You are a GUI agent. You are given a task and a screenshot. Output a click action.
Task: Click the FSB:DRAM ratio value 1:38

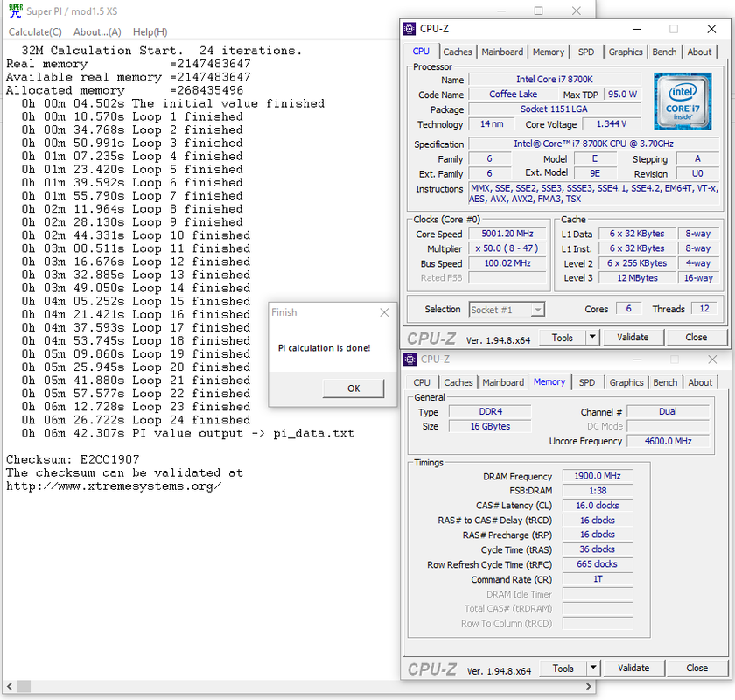597,492
